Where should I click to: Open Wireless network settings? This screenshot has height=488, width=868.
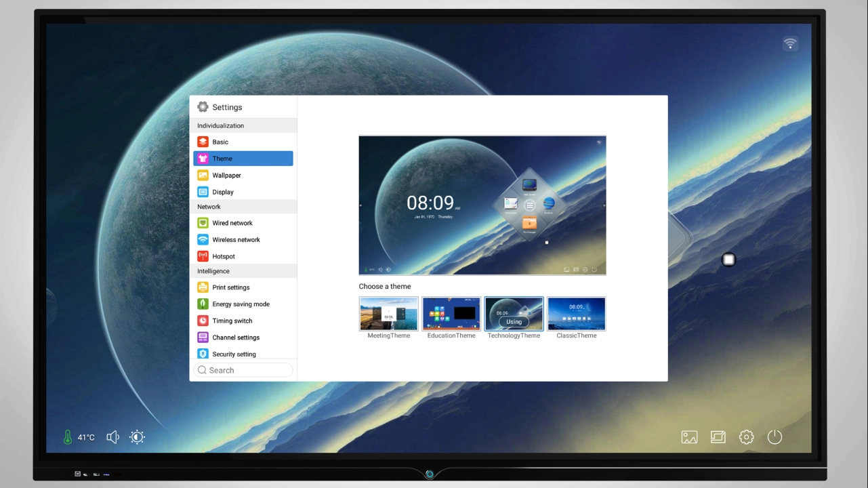tap(243, 239)
